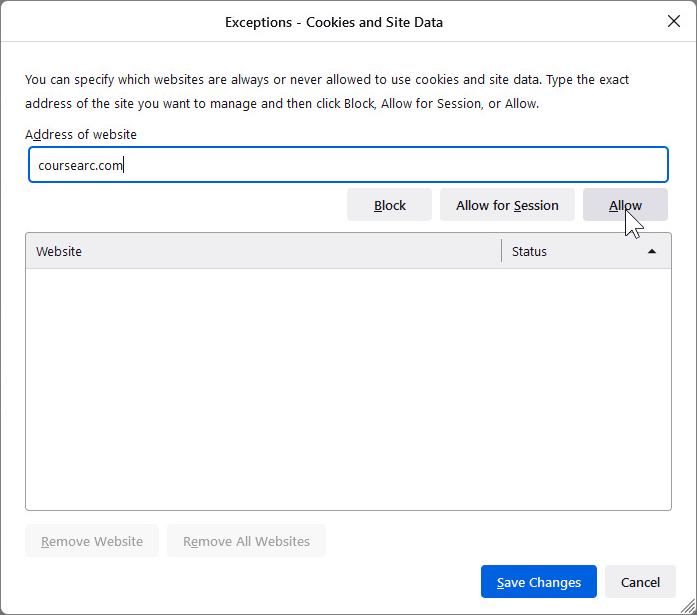Sort the list by the Website column header
This screenshot has height=615, width=697.
pos(263,251)
